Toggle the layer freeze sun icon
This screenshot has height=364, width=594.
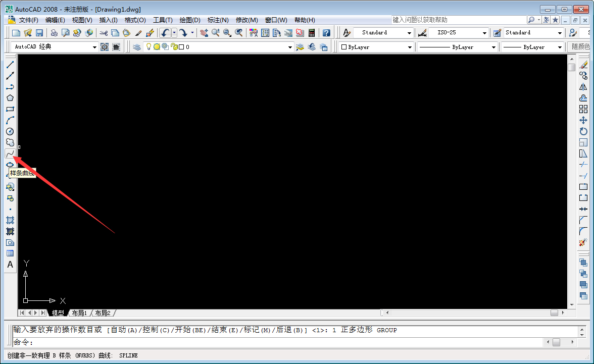157,46
